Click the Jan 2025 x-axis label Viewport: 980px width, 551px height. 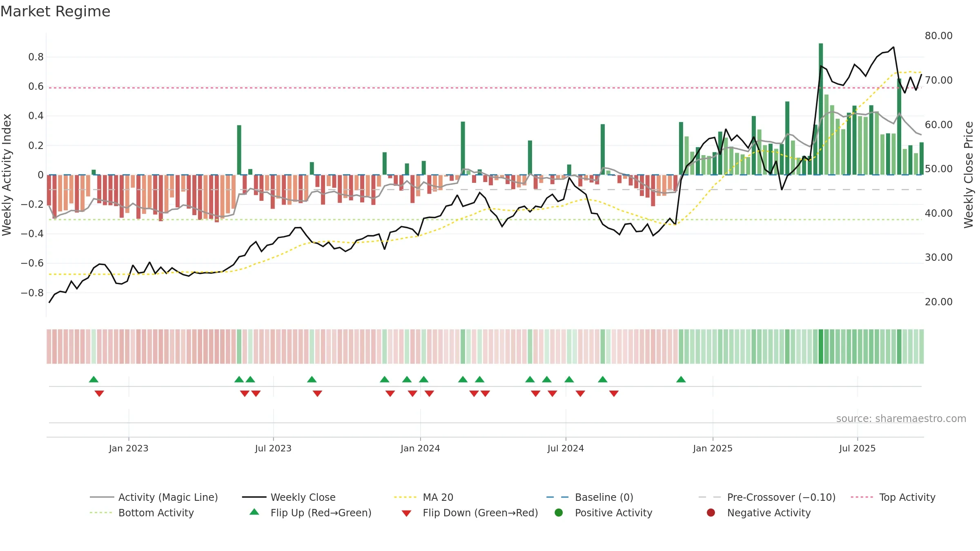click(713, 448)
